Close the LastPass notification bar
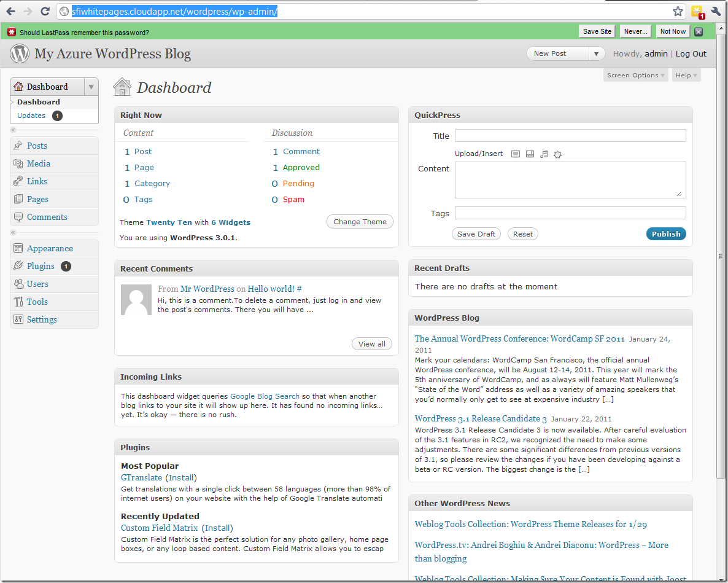This screenshot has height=583, width=728. [699, 31]
